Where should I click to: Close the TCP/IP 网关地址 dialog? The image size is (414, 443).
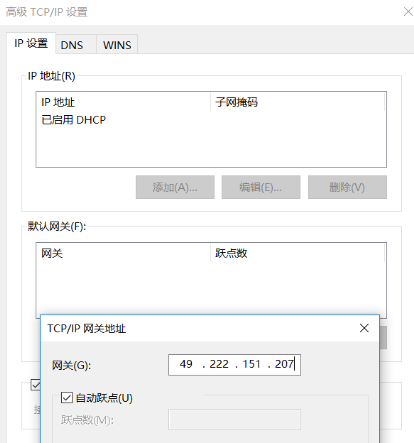click(364, 328)
